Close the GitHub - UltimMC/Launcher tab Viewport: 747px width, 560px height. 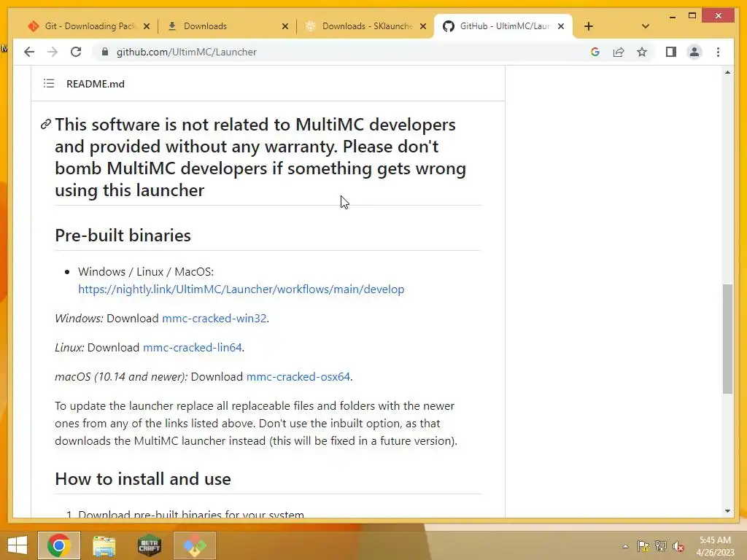pyautogui.click(x=561, y=26)
